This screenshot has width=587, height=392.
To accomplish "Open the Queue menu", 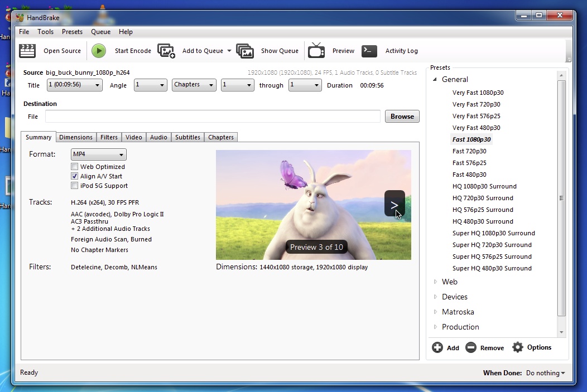I will 100,32.
